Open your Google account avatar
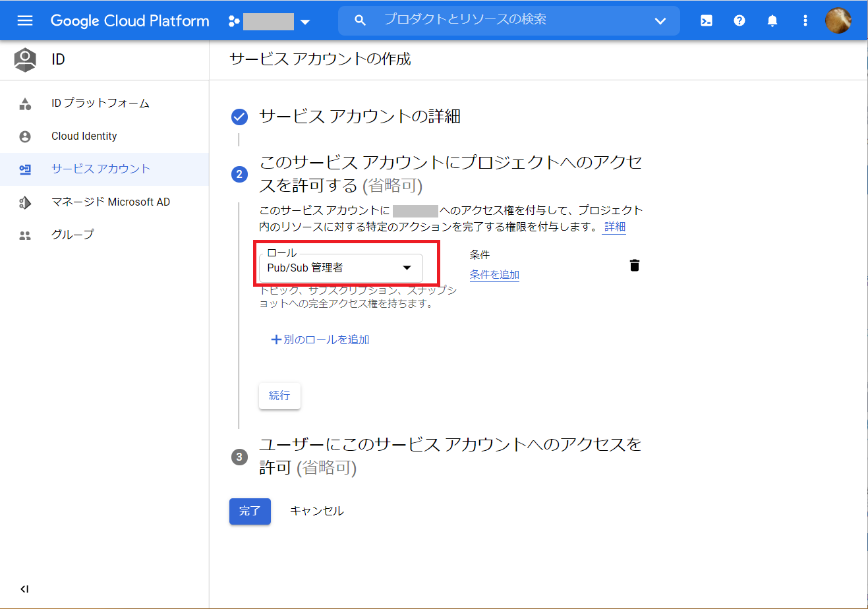Image resolution: width=868 pixels, height=609 pixels. click(x=838, y=20)
